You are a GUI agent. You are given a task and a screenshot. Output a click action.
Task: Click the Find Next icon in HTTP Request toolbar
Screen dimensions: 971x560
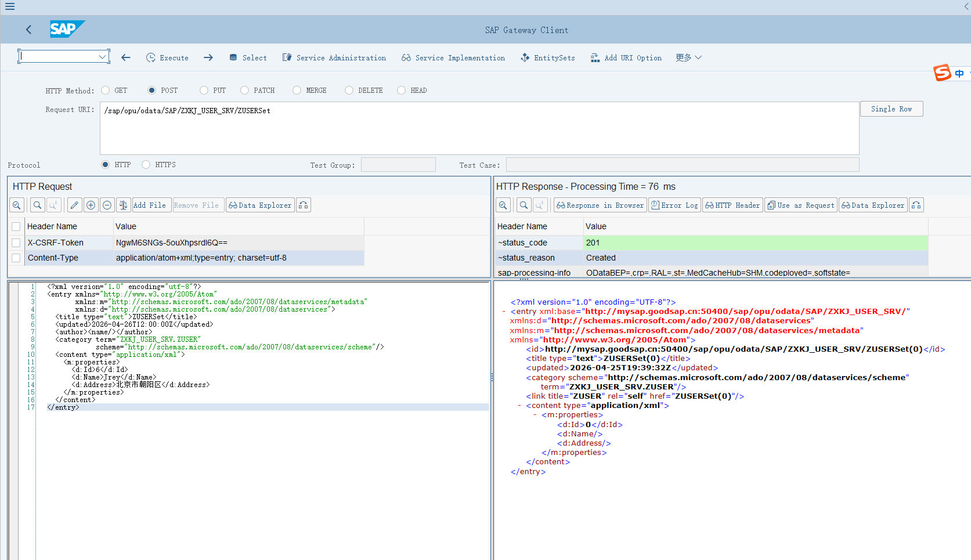click(53, 205)
